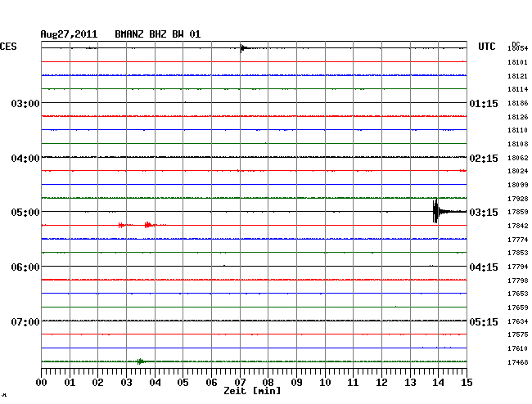Select the DC value 17659

click(x=518, y=307)
